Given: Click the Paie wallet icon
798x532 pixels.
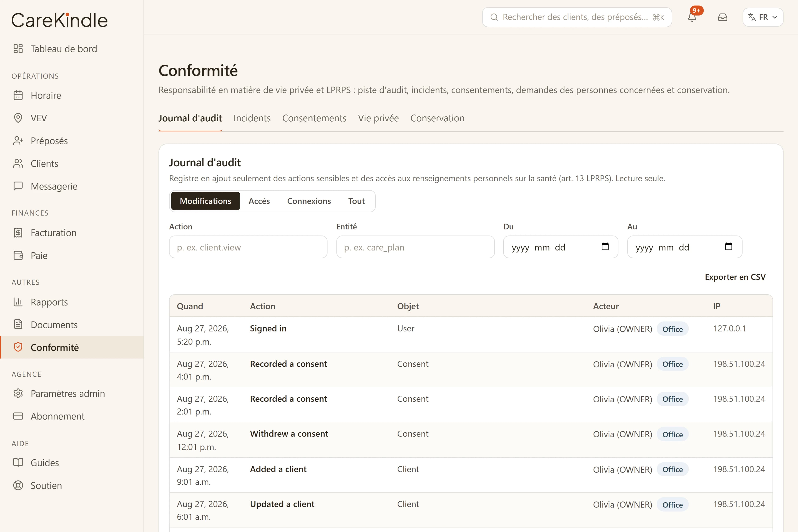Looking at the screenshot, I should pyautogui.click(x=18, y=255).
